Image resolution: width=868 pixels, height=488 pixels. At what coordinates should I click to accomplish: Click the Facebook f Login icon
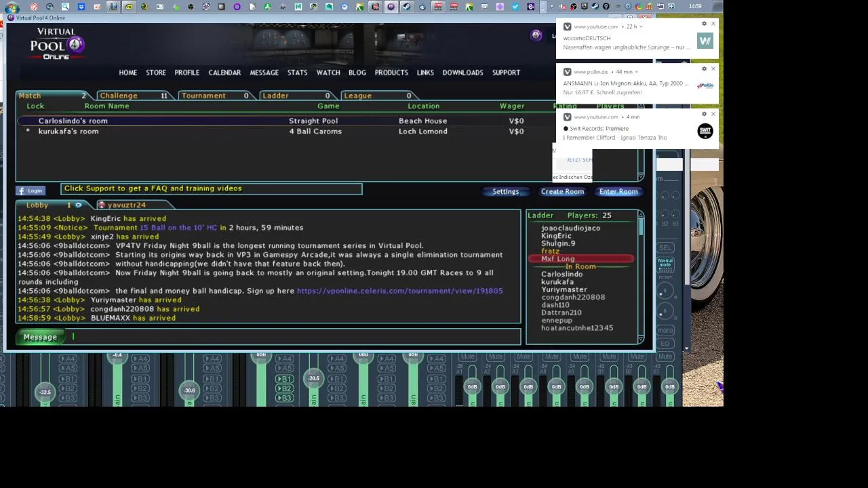(31, 190)
